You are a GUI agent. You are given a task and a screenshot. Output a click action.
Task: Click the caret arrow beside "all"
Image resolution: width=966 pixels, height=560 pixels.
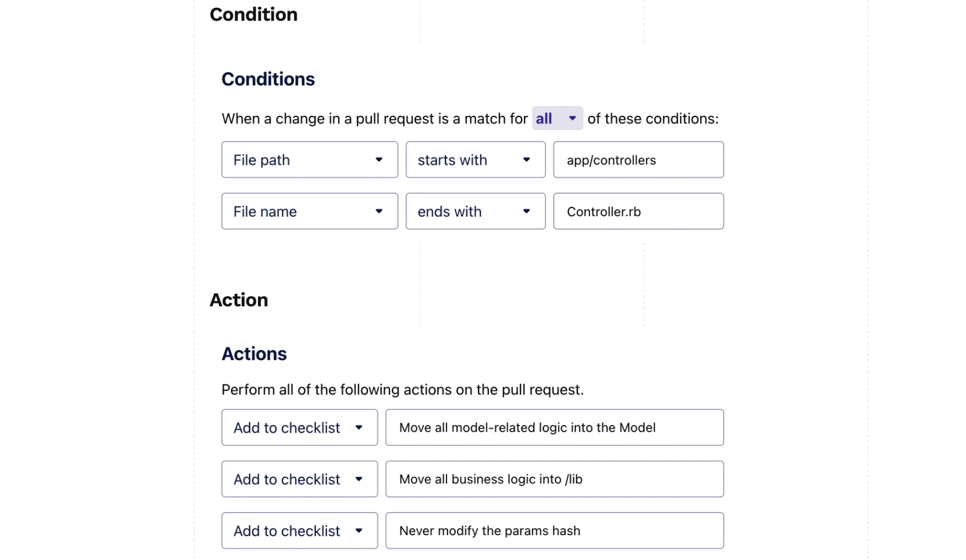pos(572,118)
